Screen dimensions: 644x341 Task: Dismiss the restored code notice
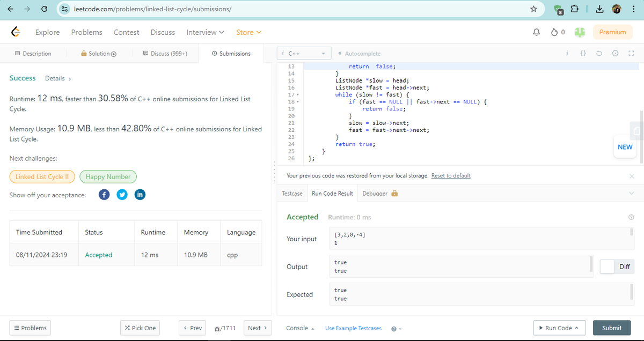[631, 176]
